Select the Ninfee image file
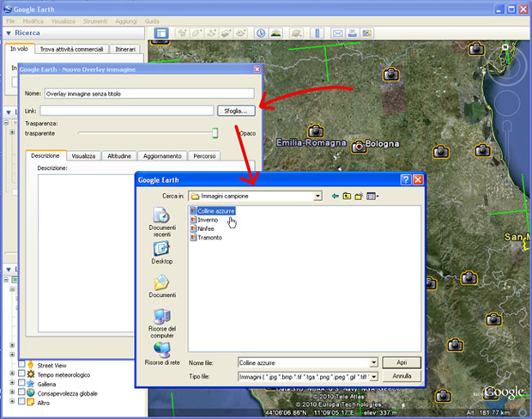Viewport: 532px width, 419px height. (203, 228)
